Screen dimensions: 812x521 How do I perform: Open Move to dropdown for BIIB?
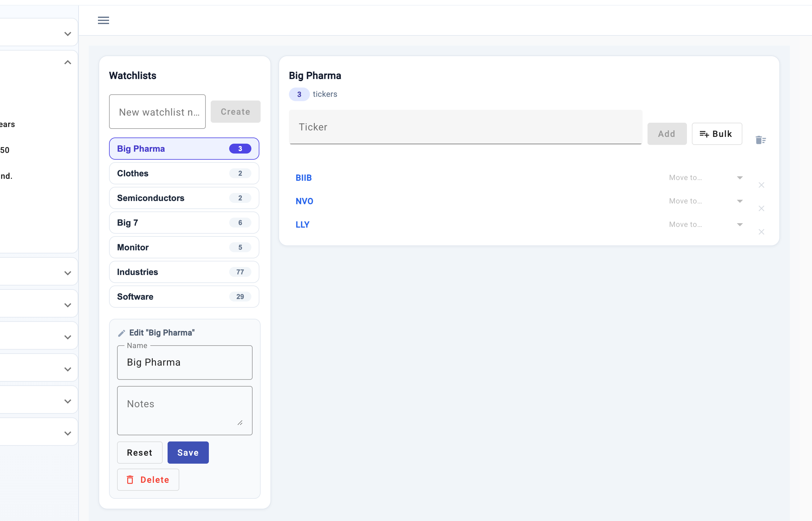[x=705, y=178]
